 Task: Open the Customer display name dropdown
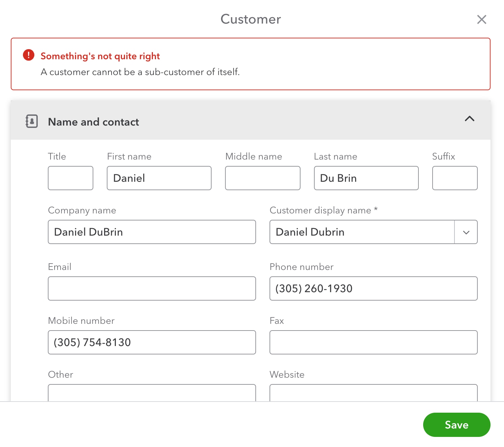pos(466,232)
